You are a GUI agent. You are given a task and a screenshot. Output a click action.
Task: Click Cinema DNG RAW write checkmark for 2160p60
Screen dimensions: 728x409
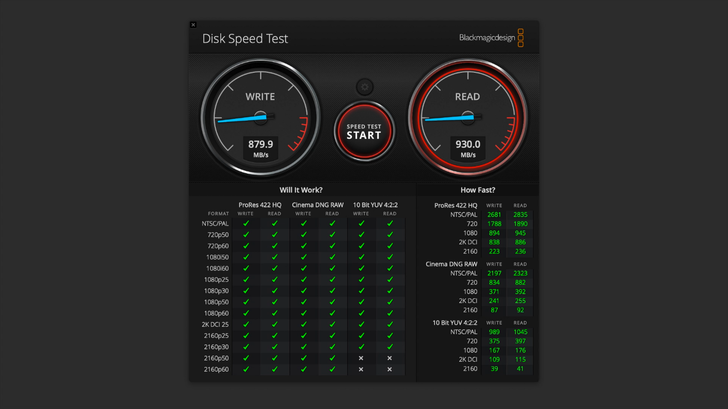(x=304, y=369)
